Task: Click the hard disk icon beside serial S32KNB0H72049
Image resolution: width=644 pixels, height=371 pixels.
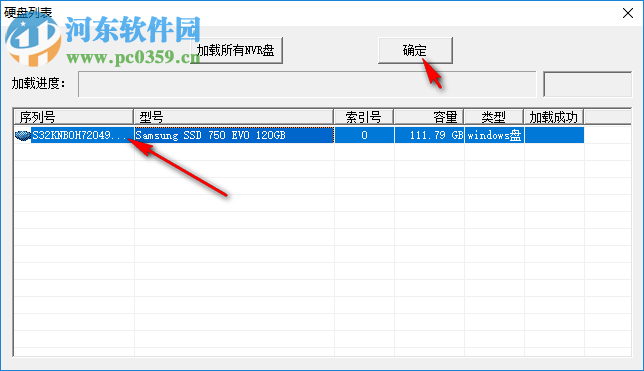Action: [x=23, y=135]
